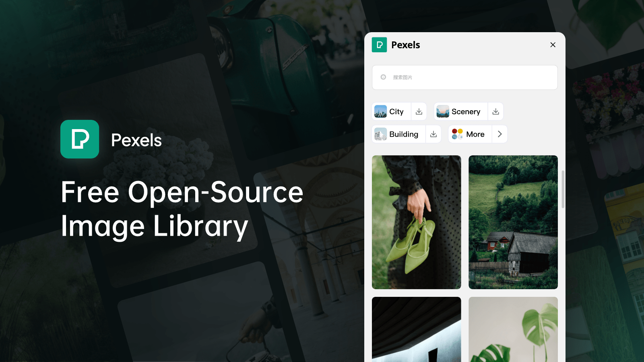The height and width of the screenshot is (362, 644).
Task: Click the City thumbnail icon
Action: [380, 111]
